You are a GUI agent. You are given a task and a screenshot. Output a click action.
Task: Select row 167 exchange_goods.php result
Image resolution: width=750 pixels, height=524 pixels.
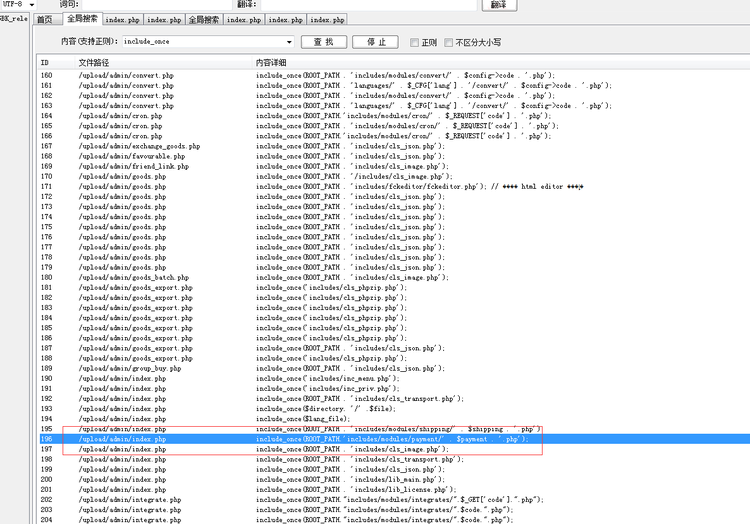coord(300,147)
